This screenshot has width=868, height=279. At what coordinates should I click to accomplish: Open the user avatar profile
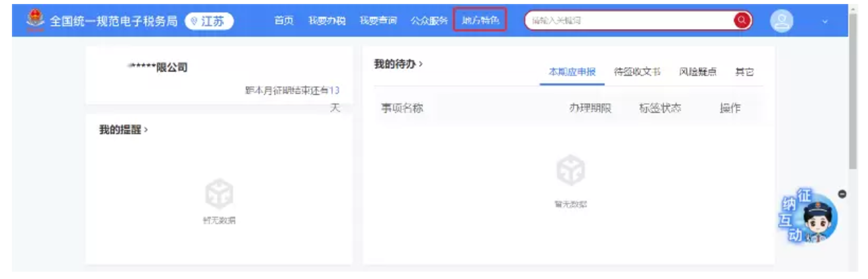click(x=781, y=21)
